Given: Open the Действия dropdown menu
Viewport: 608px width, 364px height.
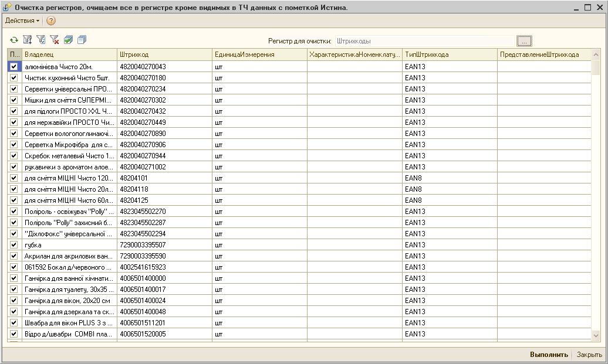Looking at the screenshot, I should [x=22, y=21].
